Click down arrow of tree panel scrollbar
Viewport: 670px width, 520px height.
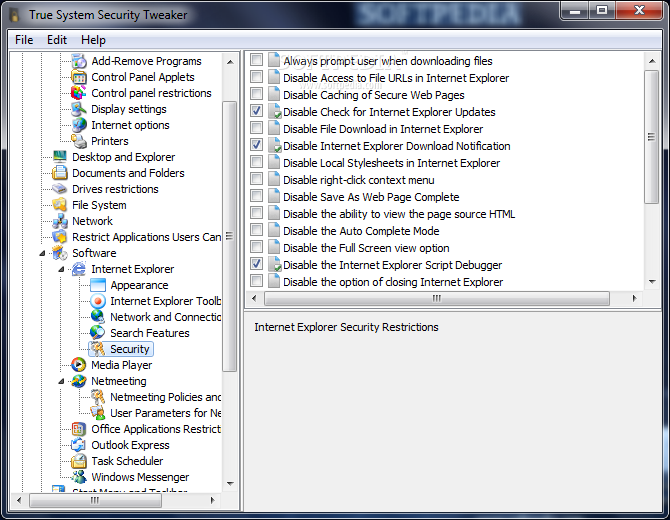pyautogui.click(x=230, y=484)
